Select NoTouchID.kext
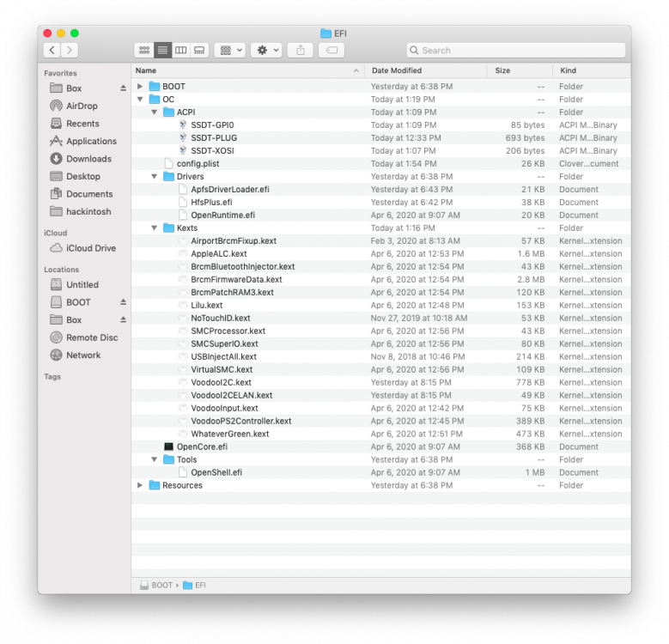The height and width of the screenshot is (644, 669). coord(381,319)
